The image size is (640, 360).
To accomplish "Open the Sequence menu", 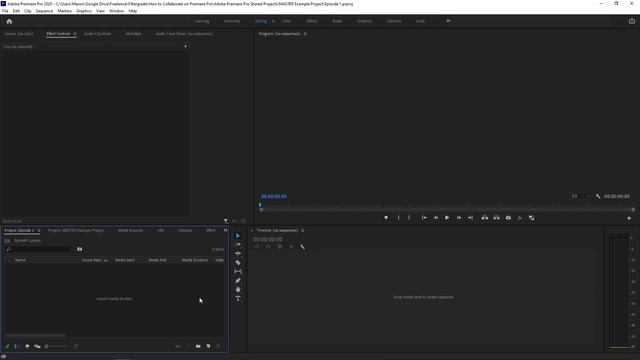I will click(44, 11).
